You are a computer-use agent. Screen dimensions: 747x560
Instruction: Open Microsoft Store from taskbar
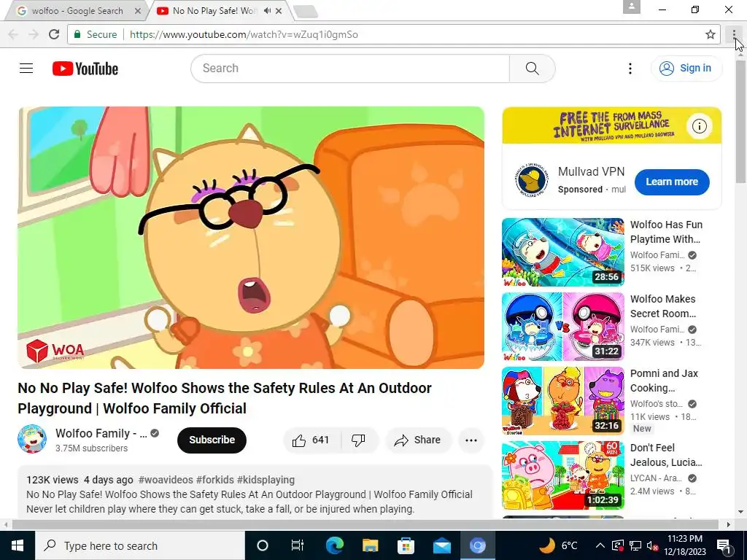click(406, 545)
